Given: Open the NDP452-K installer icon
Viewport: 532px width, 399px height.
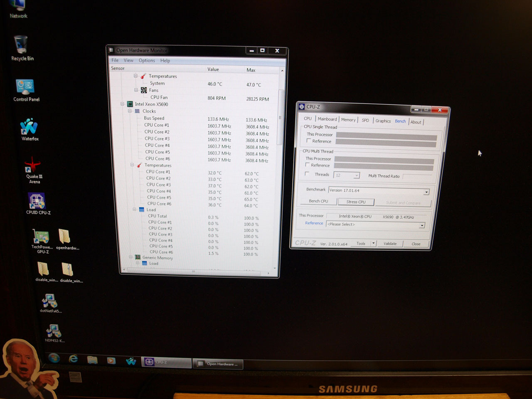Looking at the screenshot, I should pos(54,333).
